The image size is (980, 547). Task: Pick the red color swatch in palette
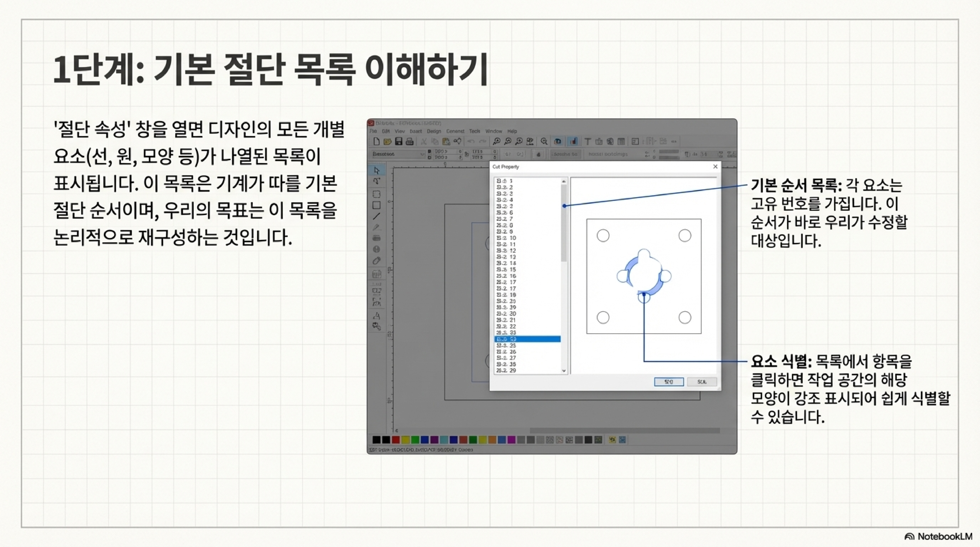pos(396,440)
